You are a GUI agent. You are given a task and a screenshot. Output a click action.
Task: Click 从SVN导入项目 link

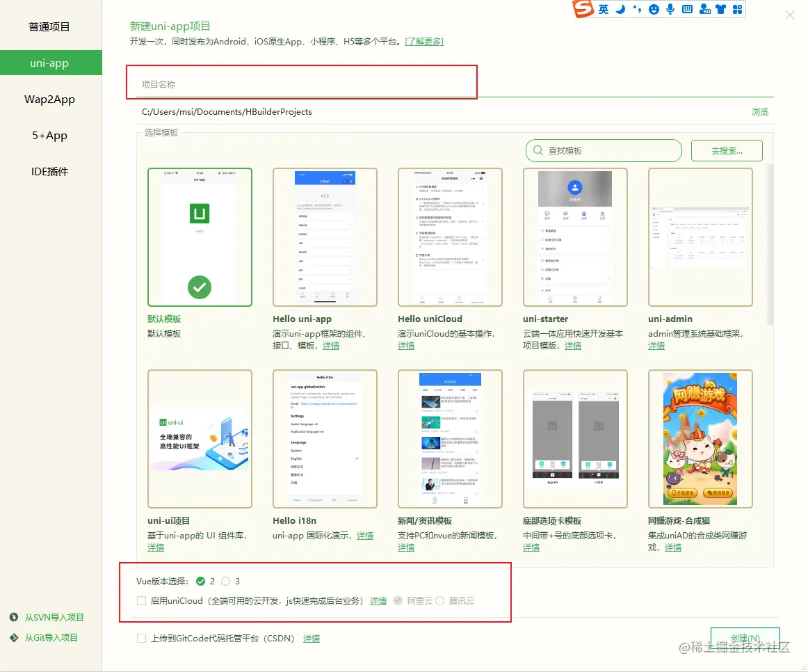[54, 617]
